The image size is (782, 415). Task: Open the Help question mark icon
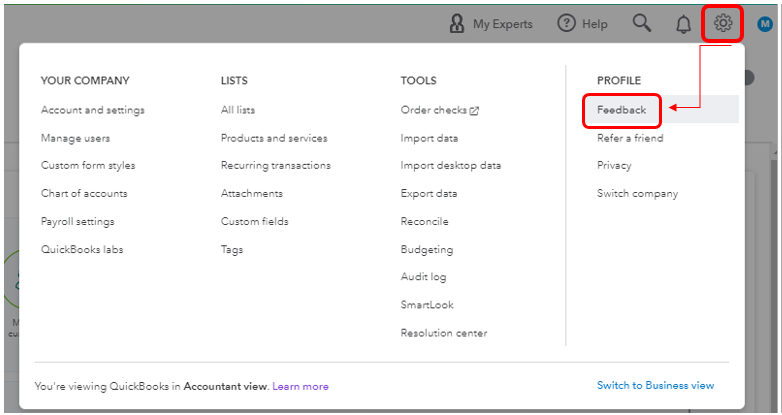(566, 23)
